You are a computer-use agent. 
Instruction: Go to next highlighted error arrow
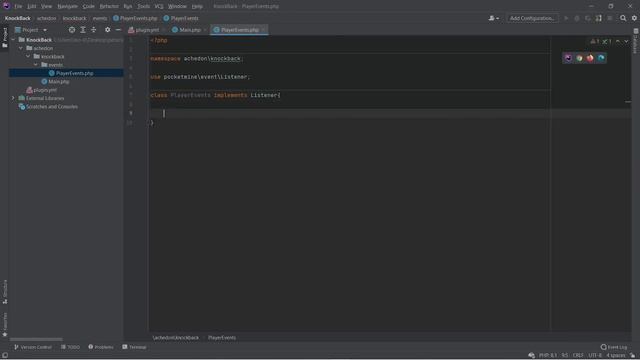point(626,42)
